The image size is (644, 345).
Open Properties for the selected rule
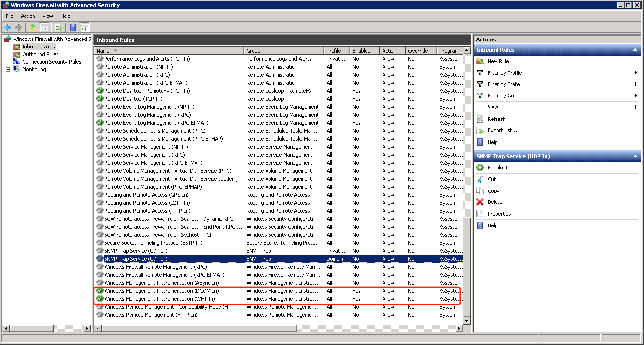point(499,214)
